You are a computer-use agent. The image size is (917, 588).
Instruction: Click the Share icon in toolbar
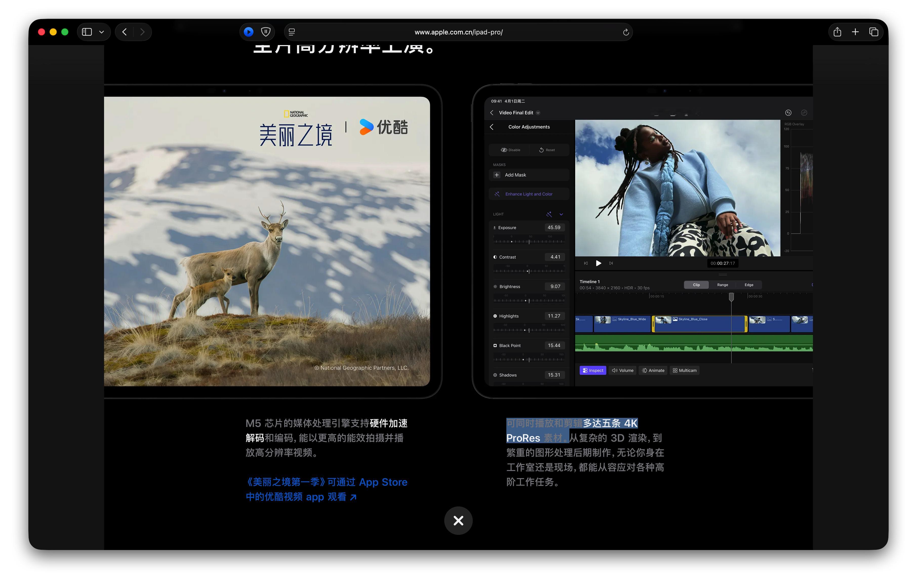pos(837,32)
